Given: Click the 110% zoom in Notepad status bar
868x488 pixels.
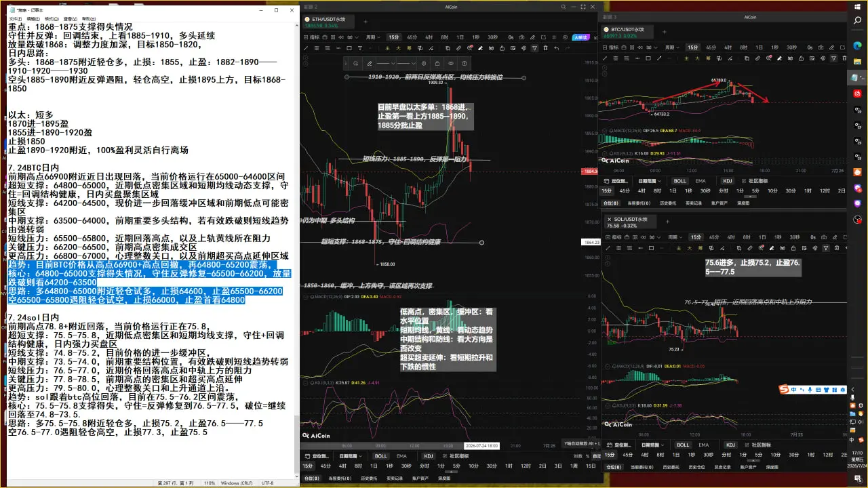Looking at the screenshot, I should click(x=210, y=483).
